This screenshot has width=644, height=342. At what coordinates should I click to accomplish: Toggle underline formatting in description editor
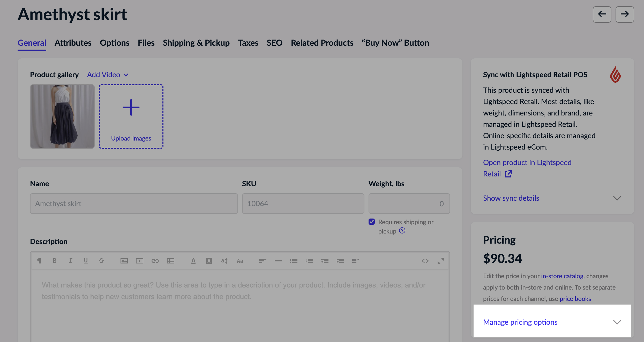86,261
